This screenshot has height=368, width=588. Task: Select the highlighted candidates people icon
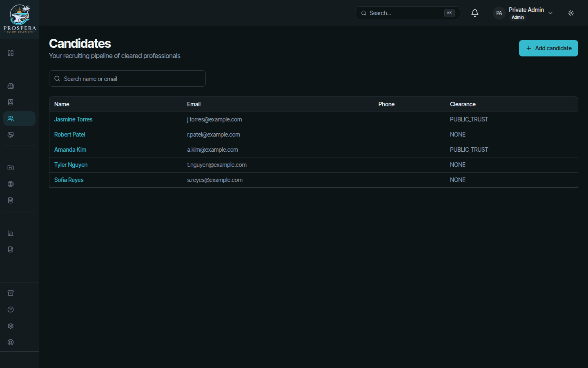pyautogui.click(x=11, y=119)
